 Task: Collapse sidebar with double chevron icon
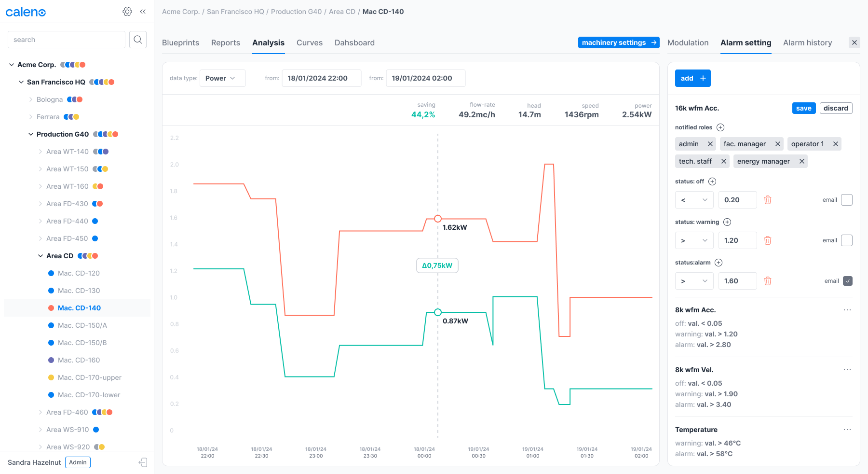[x=143, y=12]
